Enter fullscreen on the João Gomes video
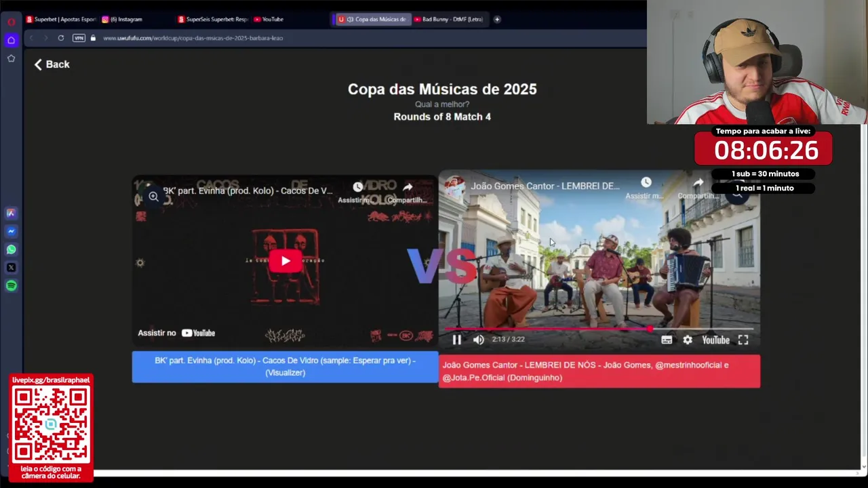 743,340
